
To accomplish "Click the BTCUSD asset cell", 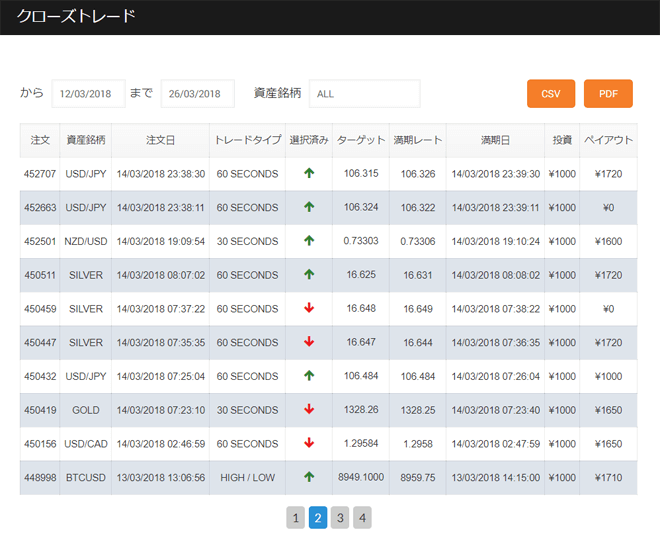I will (x=86, y=477).
